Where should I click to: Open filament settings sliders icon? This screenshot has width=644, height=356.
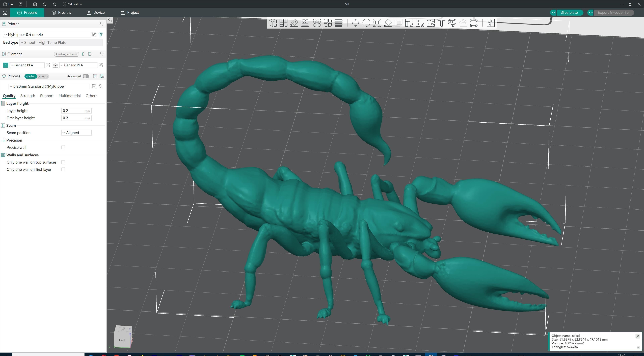(101, 54)
